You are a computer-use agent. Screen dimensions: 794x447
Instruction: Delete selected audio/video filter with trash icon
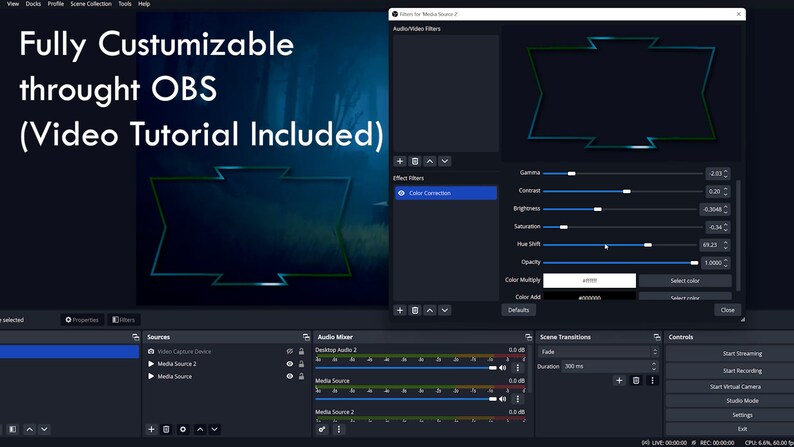point(415,161)
